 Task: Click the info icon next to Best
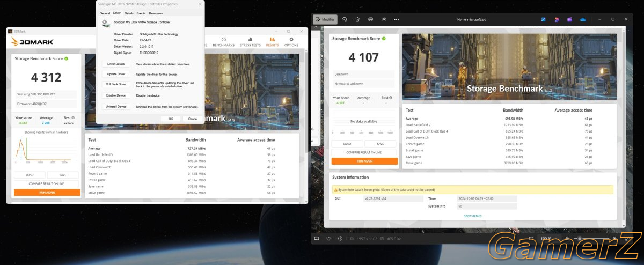[x=74, y=117]
